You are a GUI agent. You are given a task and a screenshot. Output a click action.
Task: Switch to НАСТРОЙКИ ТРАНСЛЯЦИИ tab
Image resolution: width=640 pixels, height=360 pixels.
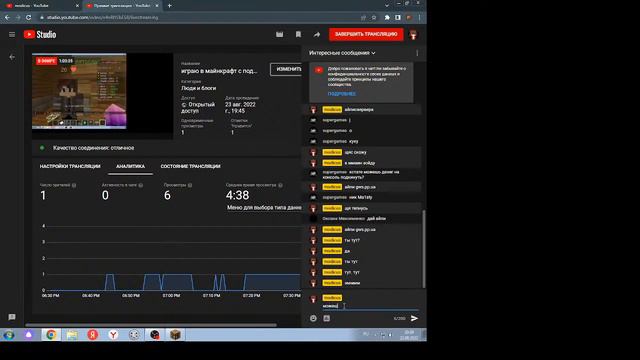(70, 167)
